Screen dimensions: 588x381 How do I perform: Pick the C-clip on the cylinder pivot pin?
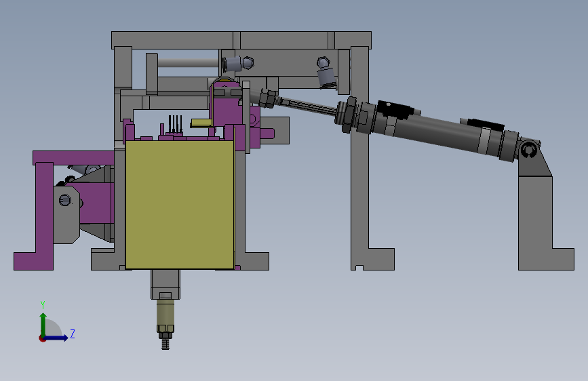pos(528,150)
